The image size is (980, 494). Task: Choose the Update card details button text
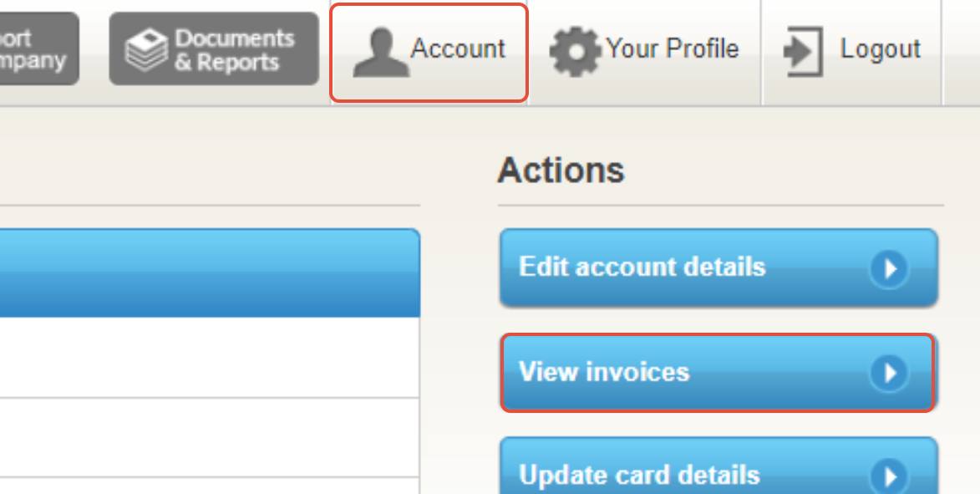coord(639,476)
